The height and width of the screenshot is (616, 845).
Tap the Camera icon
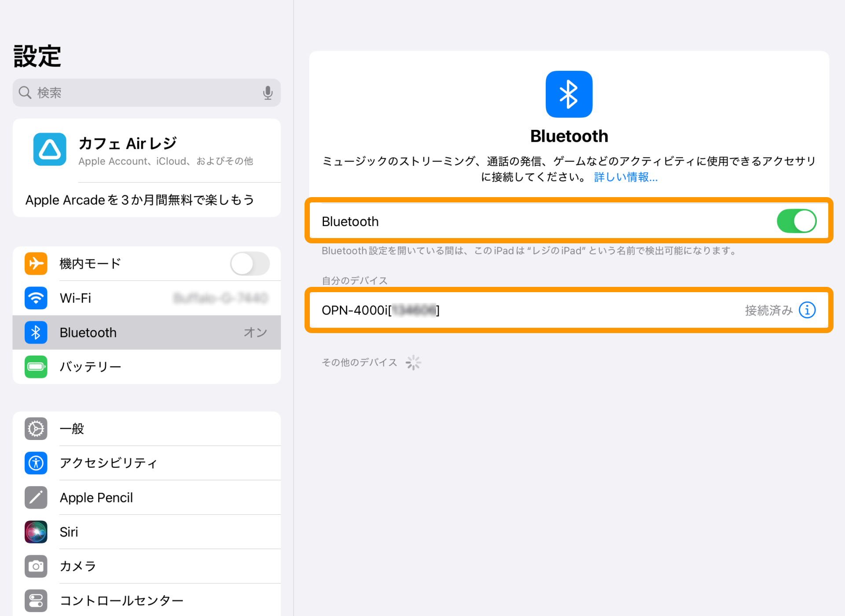pyautogui.click(x=36, y=566)
